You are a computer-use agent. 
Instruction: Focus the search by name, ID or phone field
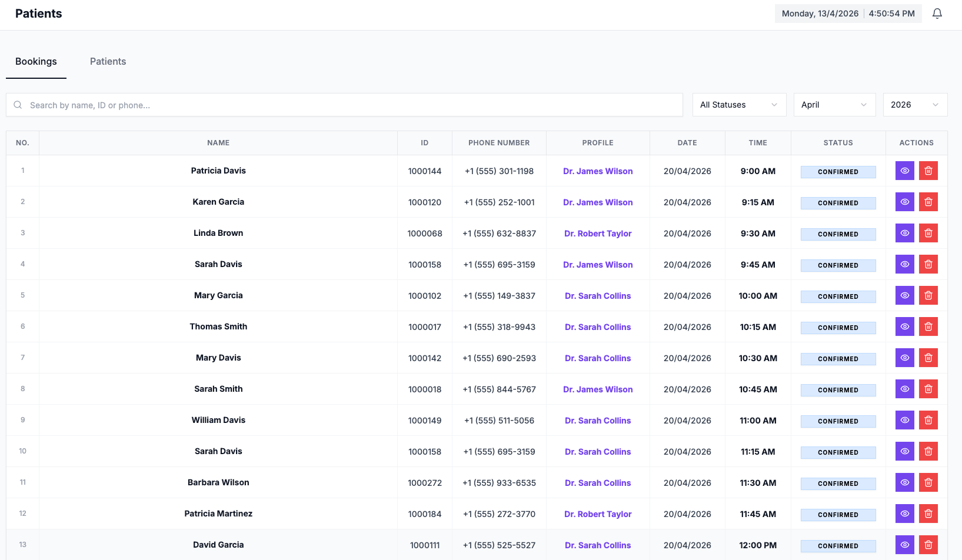point(353,105)
